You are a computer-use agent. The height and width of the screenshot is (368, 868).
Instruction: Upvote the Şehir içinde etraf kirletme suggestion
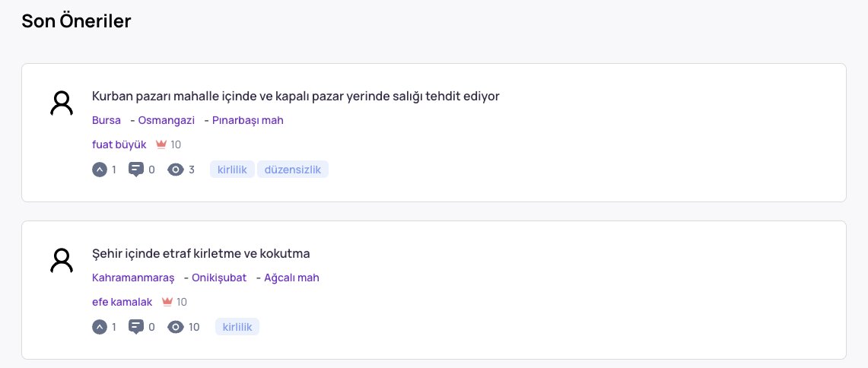[x=99, y=327]
